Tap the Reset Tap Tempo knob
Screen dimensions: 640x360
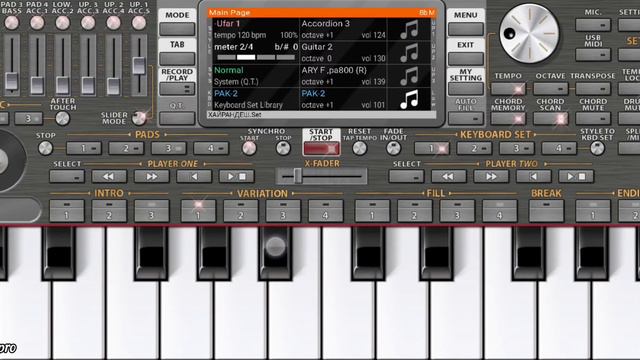click(359, 148)
